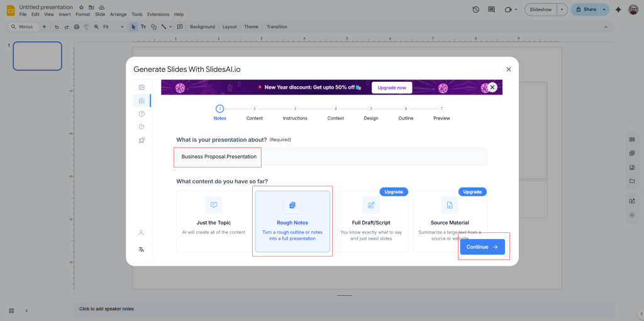The width and height of the screenshot is (644, 321).
Task: Click the presentation topic text field
Action: click(330, 157)
